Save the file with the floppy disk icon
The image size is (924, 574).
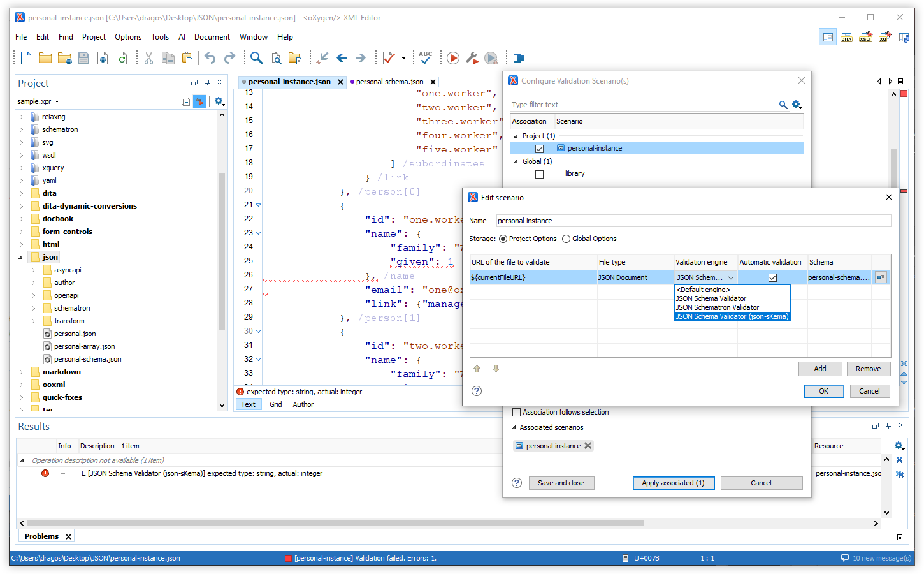pos(83,58)
